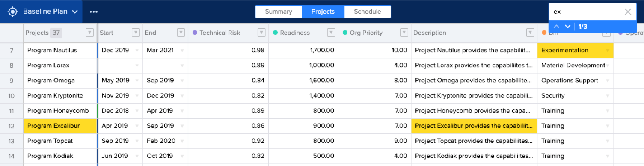Image resolution: width=644 pixels, height=166 pixels.
Task: Switch to the Schedule tab
Action: 368,12
